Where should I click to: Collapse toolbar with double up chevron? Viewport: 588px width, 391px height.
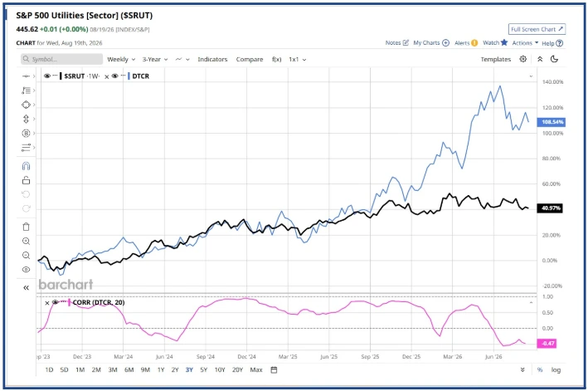tap(540, 59)
